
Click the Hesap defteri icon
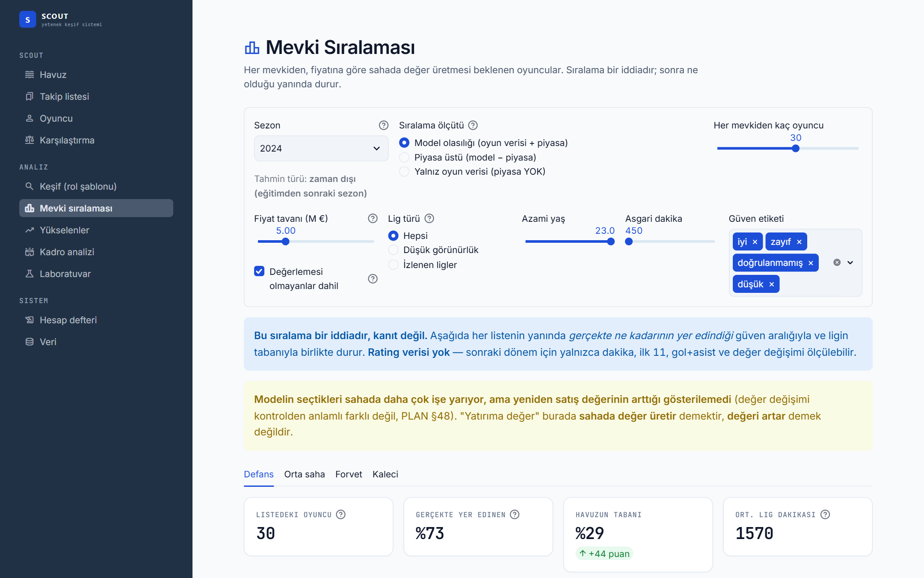pos(29,320)
